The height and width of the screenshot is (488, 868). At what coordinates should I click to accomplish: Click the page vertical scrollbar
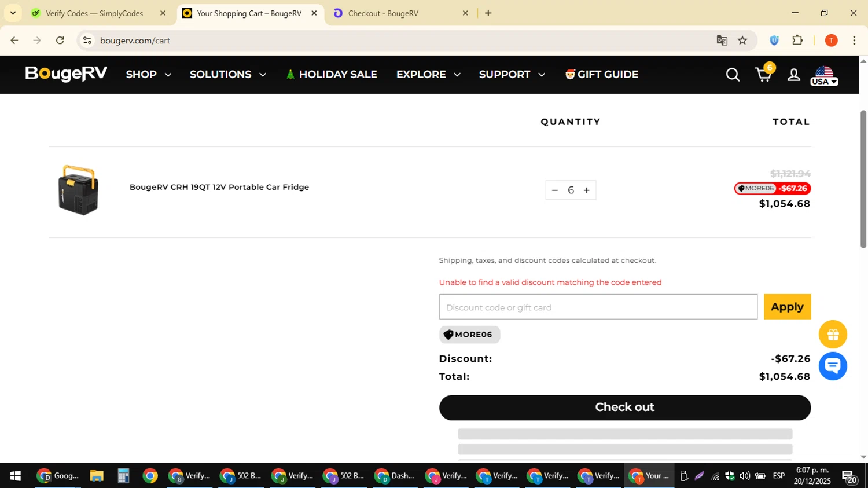click(863, 179)
